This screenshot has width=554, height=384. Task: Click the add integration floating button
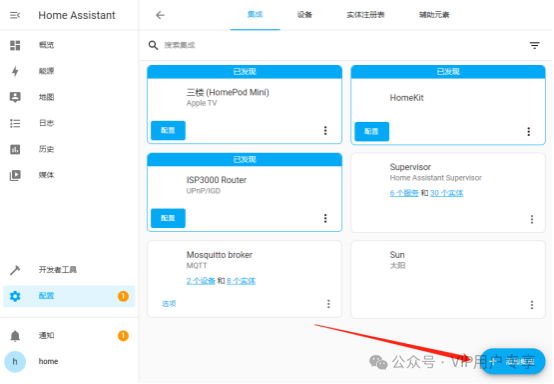click(x=513, y=362)
